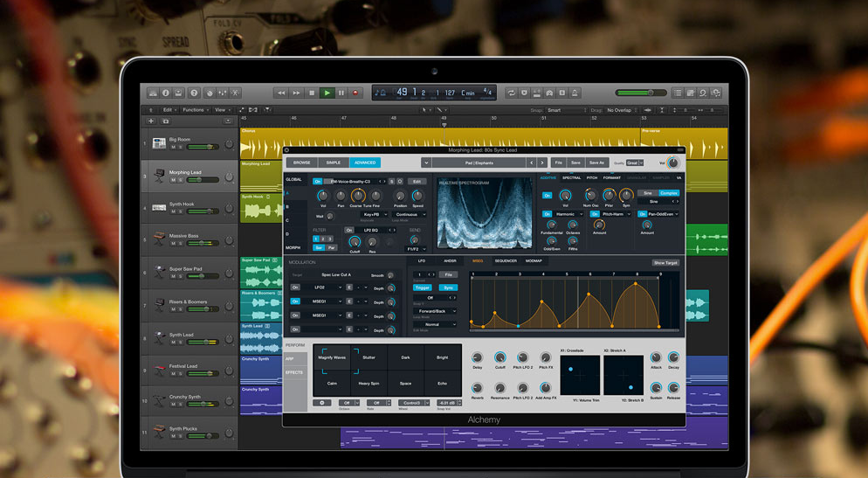Image resolution: width=868 pixels, height=478 pixels.
Task: Switch Alchemy to the SIMPLE view
Action: 334,163
